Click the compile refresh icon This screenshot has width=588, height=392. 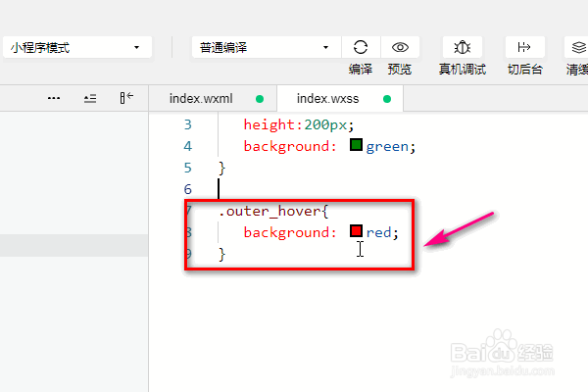click(361, 47)
